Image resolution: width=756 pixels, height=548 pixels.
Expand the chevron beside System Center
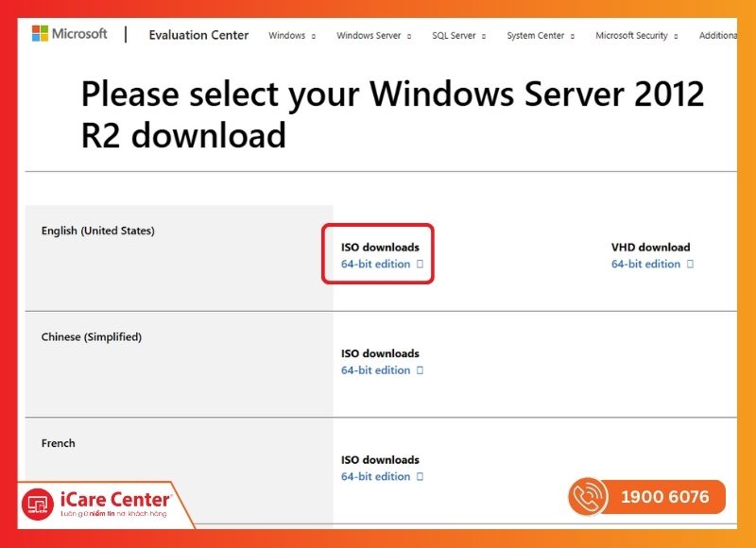tap(573, 36)
